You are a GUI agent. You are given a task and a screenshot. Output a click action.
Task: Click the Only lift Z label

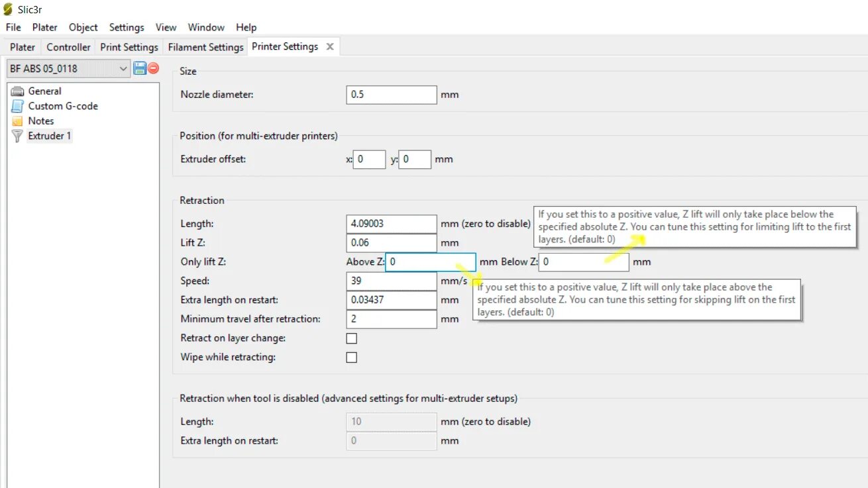[x=203, y=262]
